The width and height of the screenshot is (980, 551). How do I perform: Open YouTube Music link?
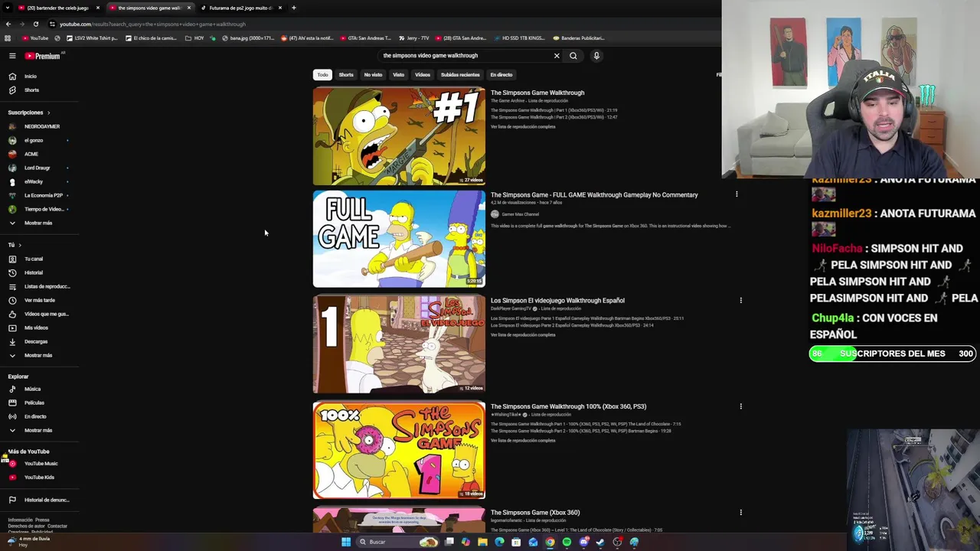34,464
